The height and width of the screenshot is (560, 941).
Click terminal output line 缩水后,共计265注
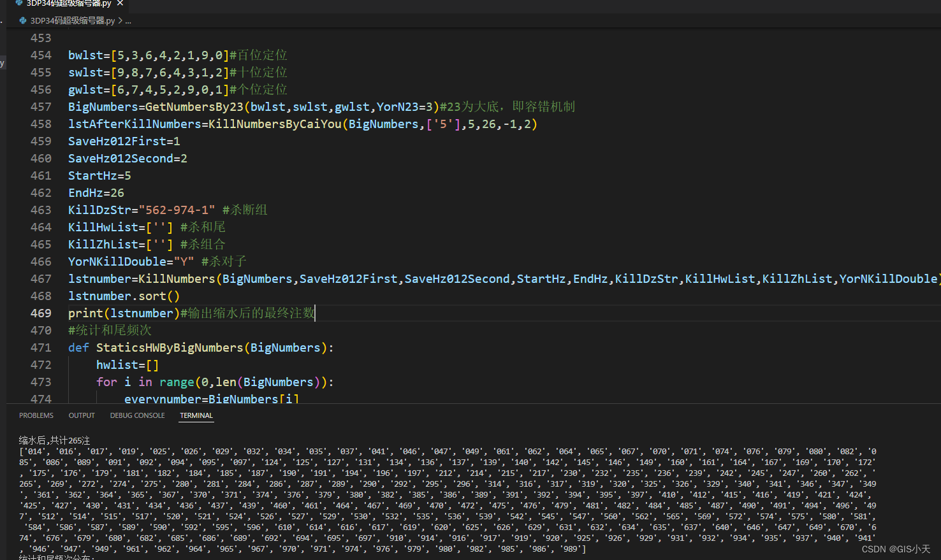54,440
